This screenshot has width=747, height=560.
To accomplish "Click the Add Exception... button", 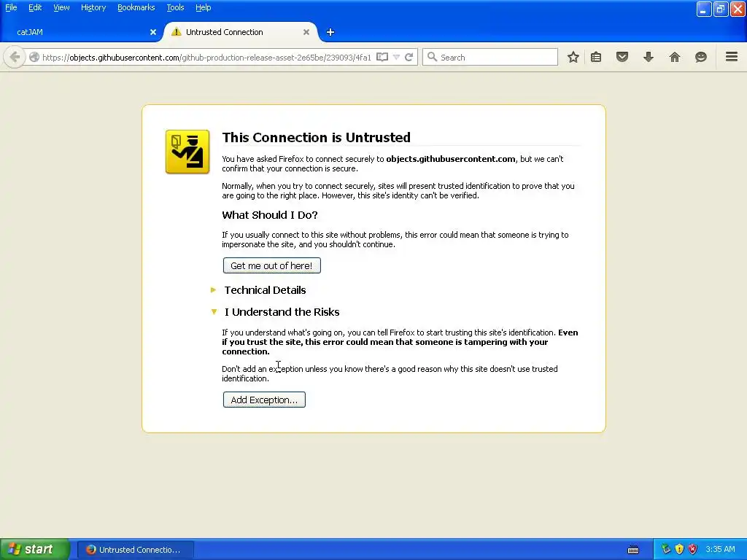I will (264, 400).
